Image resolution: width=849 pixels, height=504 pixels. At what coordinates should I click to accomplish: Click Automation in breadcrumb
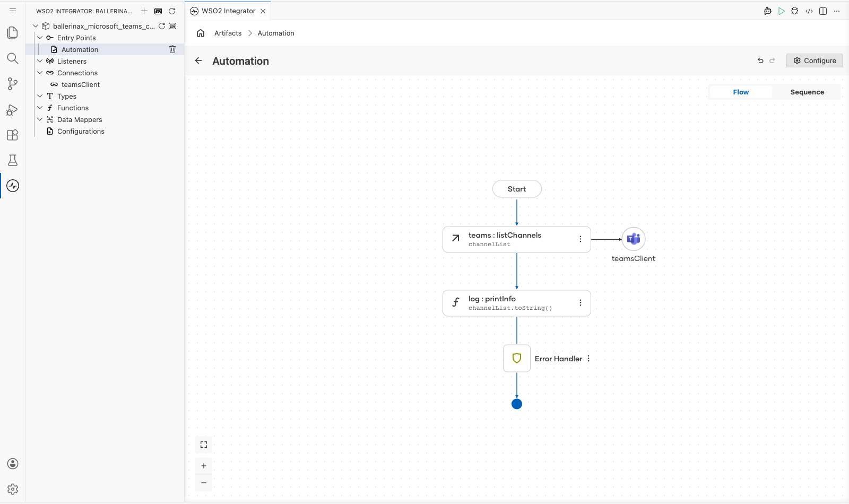[276, 33]
